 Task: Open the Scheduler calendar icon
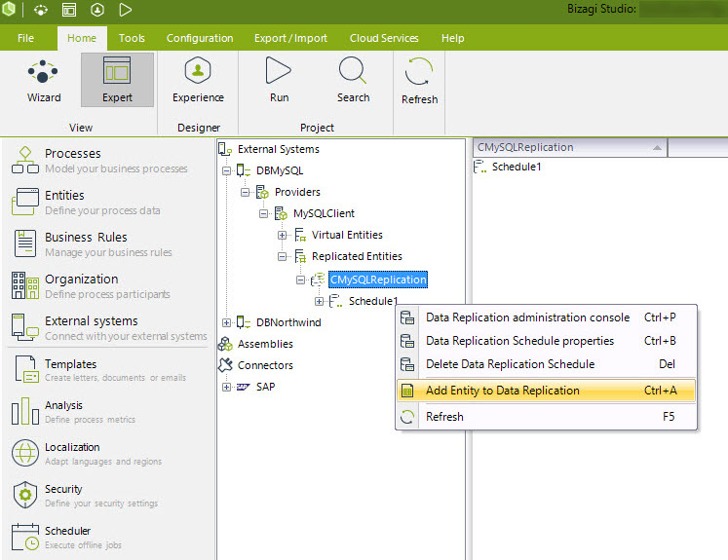(x=25, y=537)
